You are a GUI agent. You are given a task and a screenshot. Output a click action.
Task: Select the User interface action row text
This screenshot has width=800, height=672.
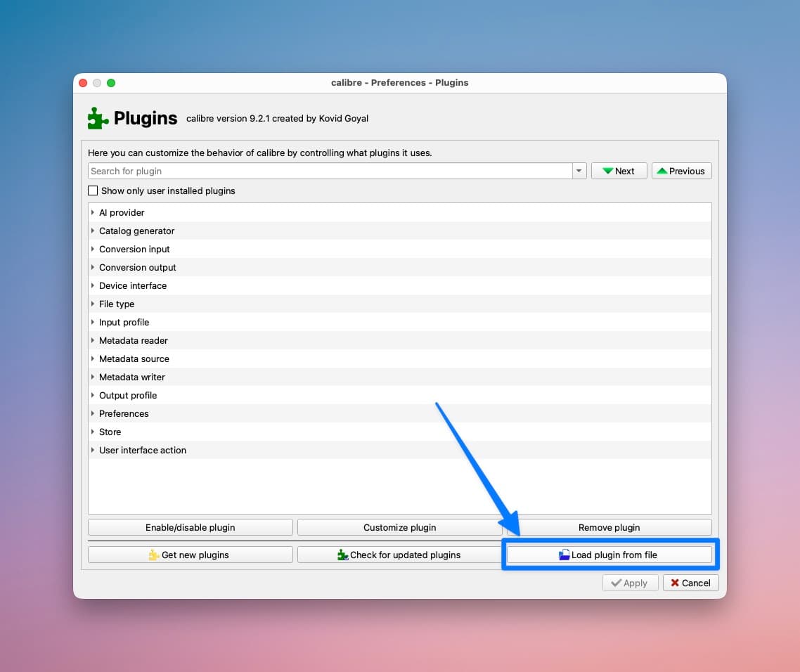(143, 450)
